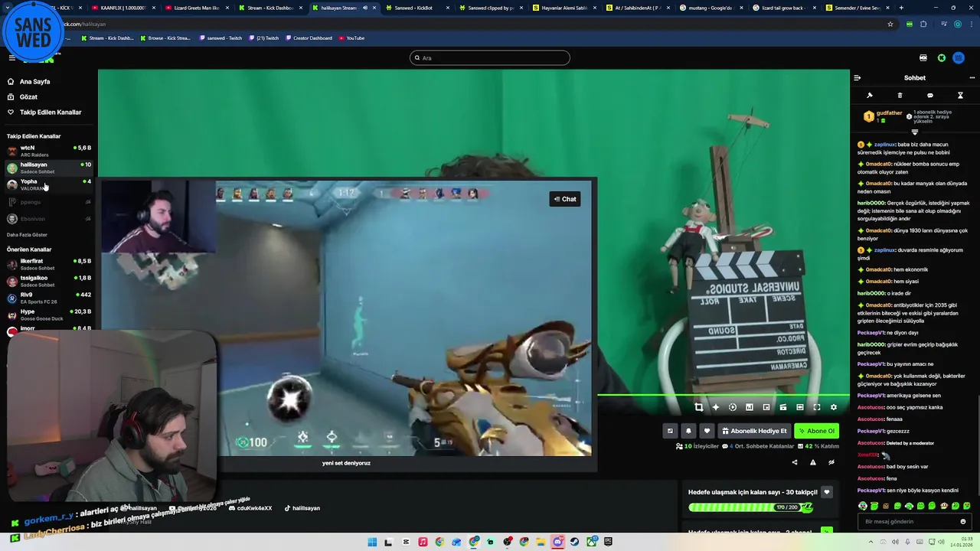Open Riv9 recommended channel
Image resolution: width=980 pixels, height=551 pixels.
[x=49, y=298]
